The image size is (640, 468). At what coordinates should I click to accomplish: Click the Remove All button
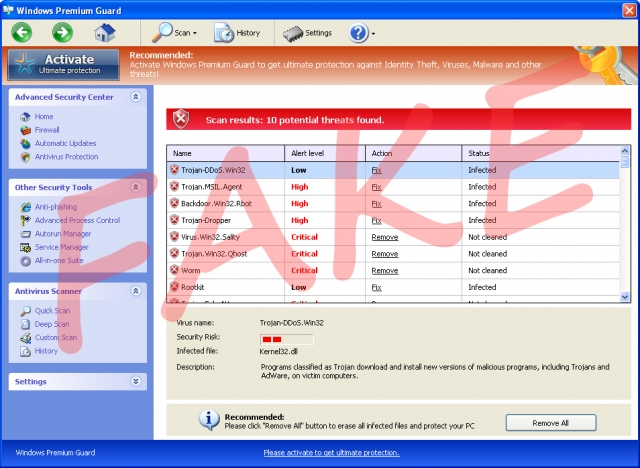pos(551,423)
